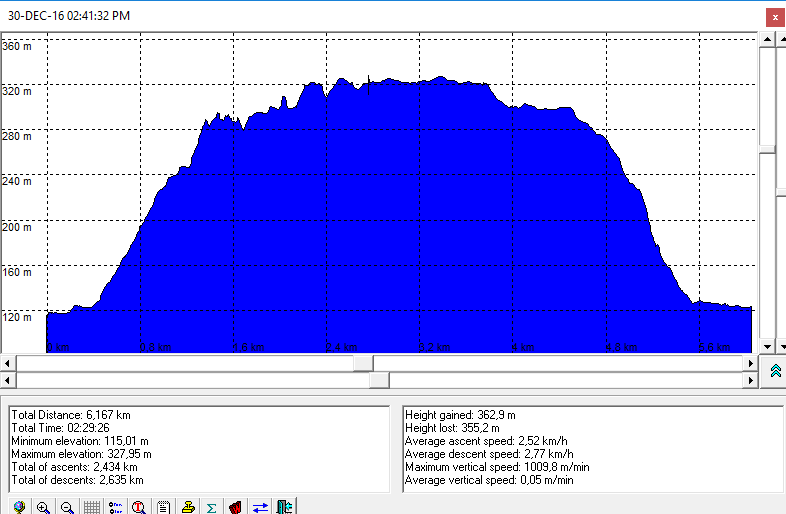
Task: Collapse panel with double chevron up button
Action: click(x=775, y=371)
